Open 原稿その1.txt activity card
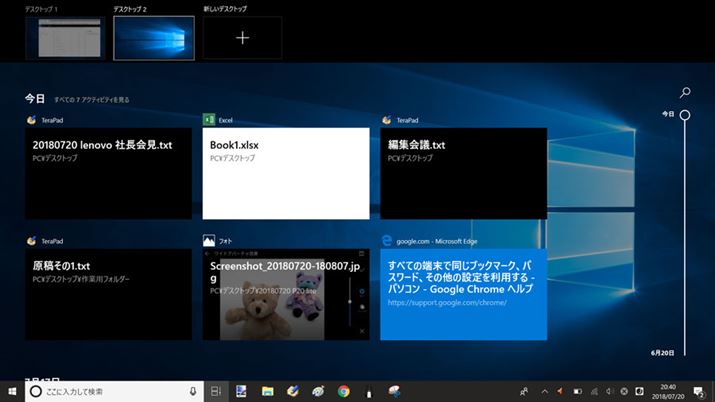The image size is (715, 402). pyautogui.click(x=109, y=294)
